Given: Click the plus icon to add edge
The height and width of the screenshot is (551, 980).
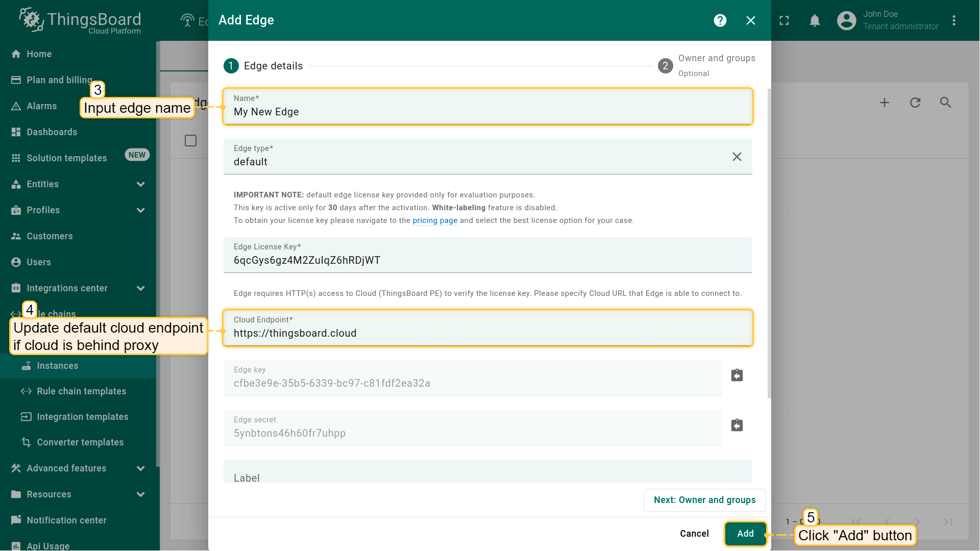Looking at the screenshot, I should point(885,103).
